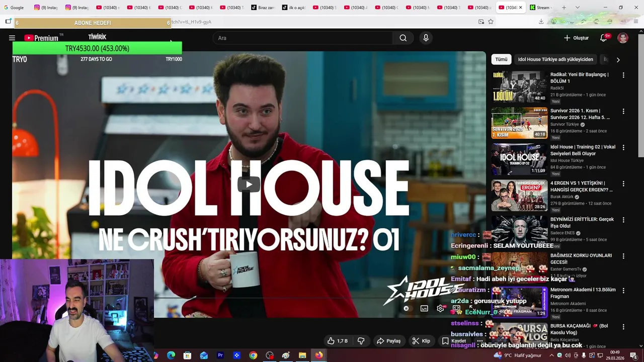Select Idol House Türkiye adlı yükleyiciden chip
This screenshot has width=644, height=362.
click(x=555, y=59)
